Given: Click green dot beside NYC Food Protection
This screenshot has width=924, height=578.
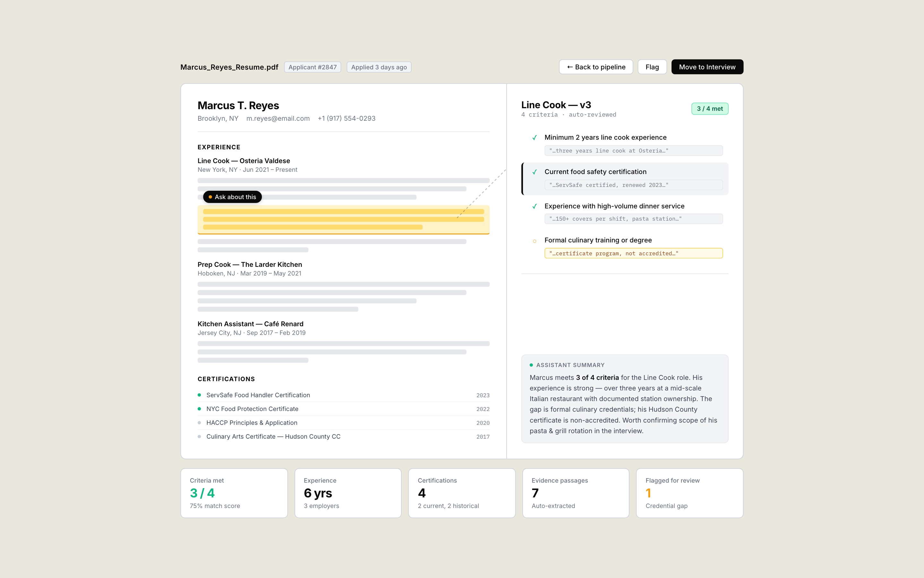Looking at the screenshot, I should (x=199, y=409).
